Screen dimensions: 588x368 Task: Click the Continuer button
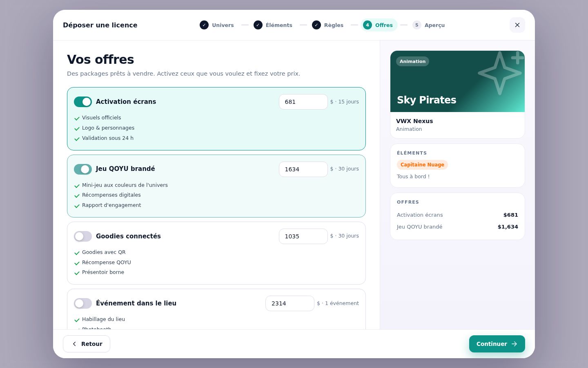pos(497,344)
